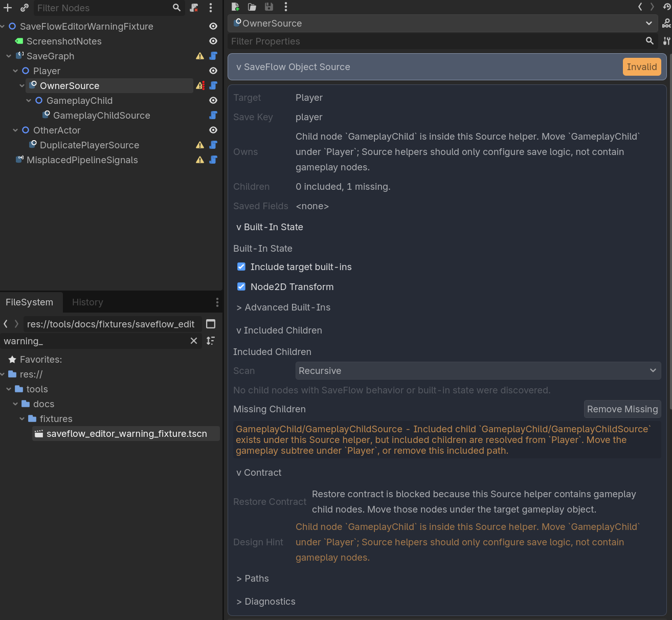
Task: Open script attached to GameplayChildSource
Action: tap(213, 115)
